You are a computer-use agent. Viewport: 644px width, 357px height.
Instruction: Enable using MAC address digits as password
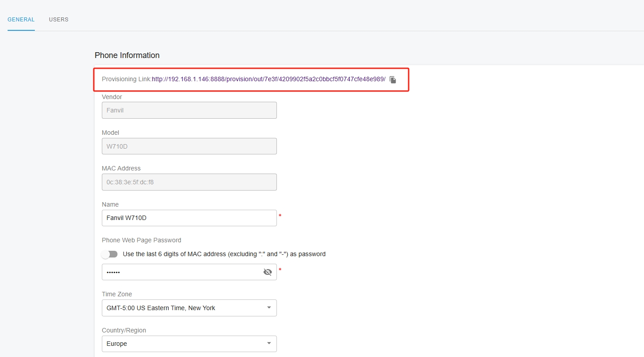109,254
